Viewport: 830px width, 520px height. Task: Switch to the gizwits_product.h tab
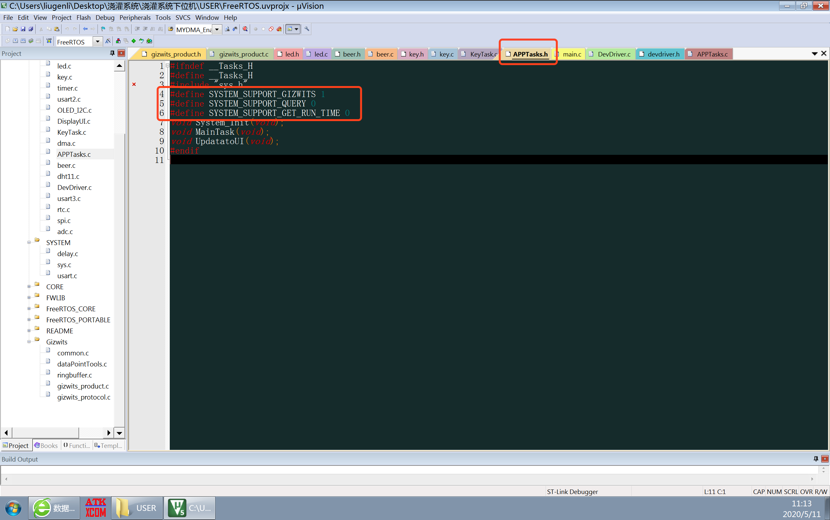172,54
